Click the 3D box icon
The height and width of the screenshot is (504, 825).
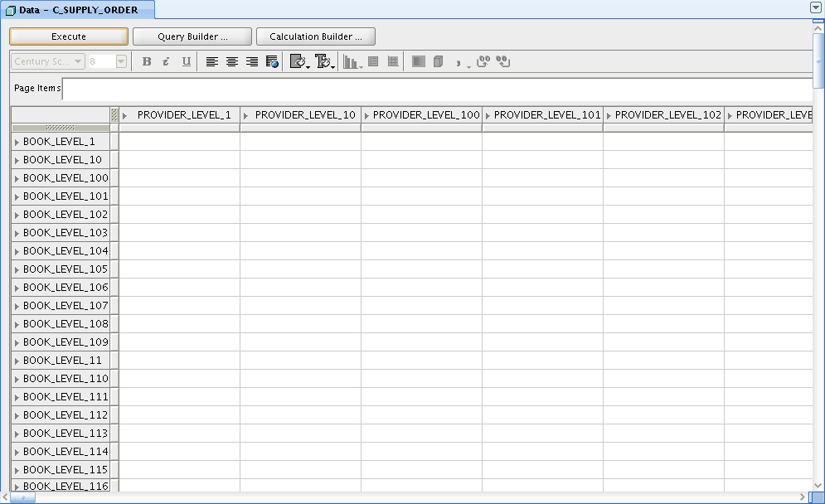click(439, 61)
